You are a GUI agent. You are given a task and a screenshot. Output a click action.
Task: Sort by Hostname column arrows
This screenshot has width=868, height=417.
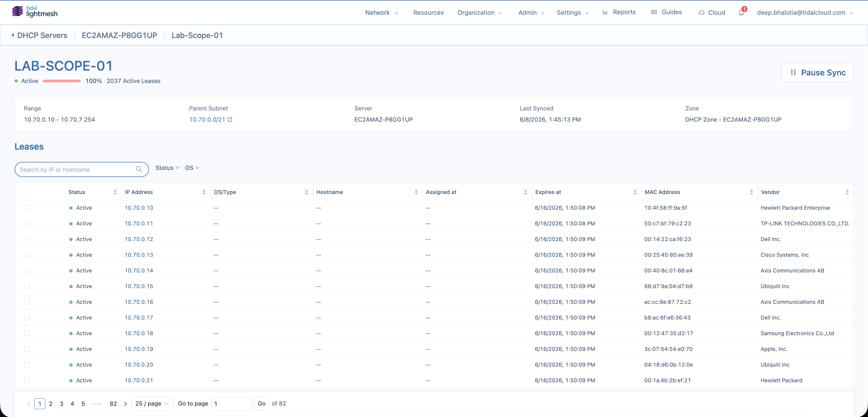point(416,192)
